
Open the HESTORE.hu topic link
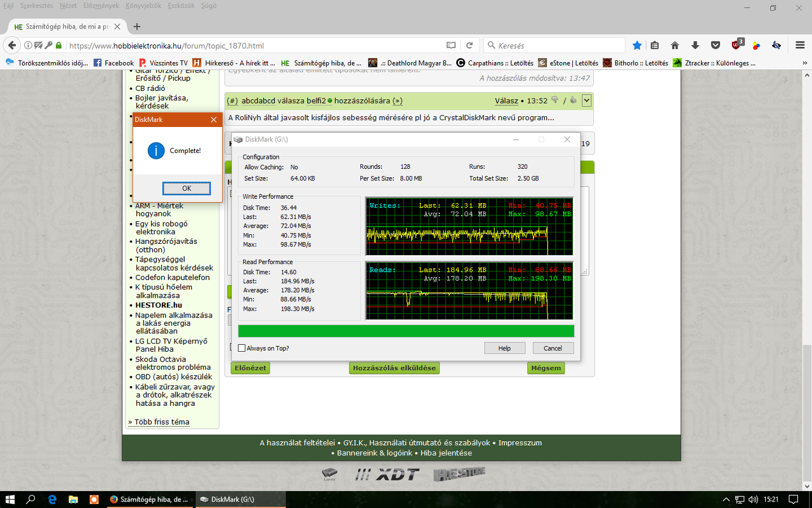click(159, 305)
